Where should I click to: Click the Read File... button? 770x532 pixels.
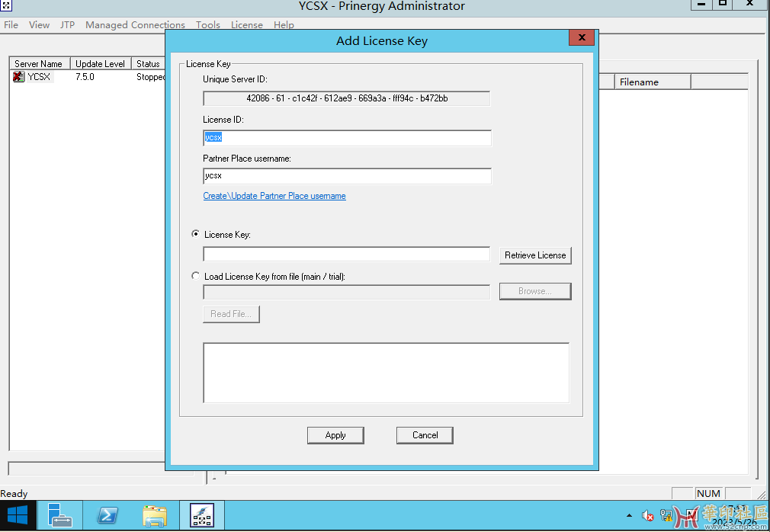231,314
